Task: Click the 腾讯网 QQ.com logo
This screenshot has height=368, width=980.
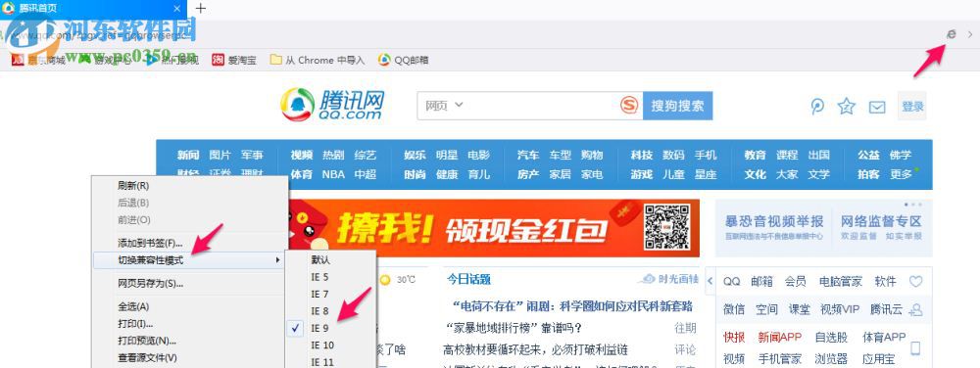Action: pos(332,104)
